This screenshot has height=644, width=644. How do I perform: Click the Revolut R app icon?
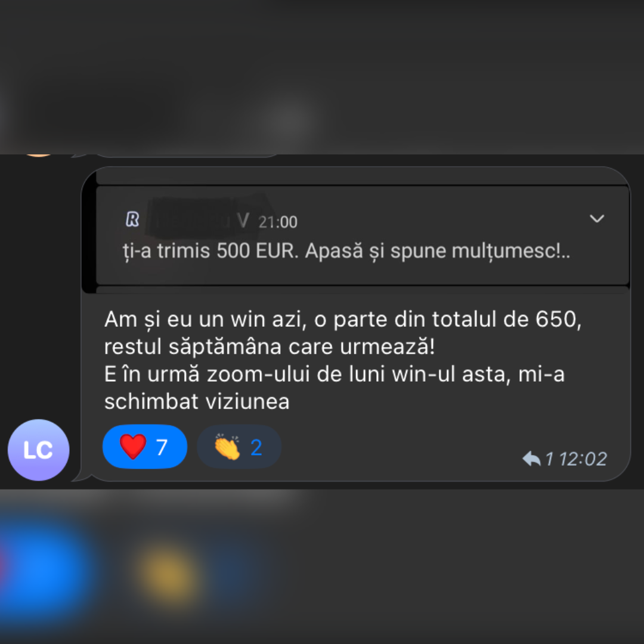132,219
